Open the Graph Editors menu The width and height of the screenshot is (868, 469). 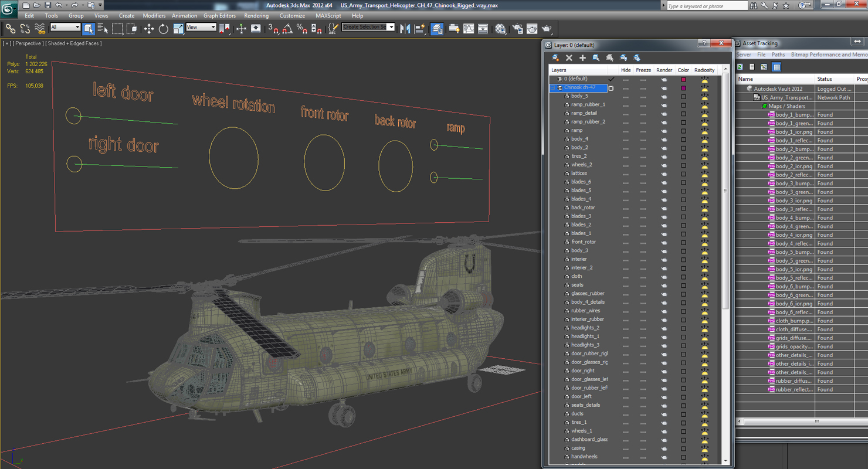pyautogui.click(x=219, y=16)
